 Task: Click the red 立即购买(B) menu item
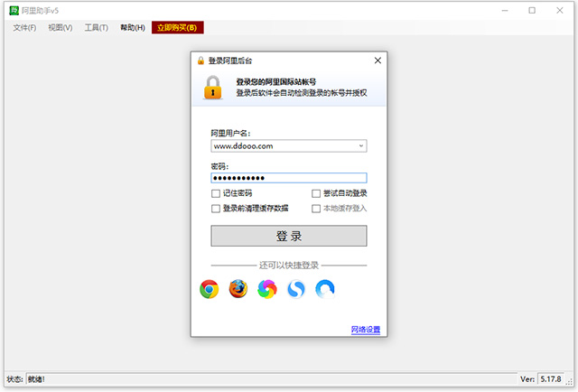pyautogui.click(x=177, y=28)
